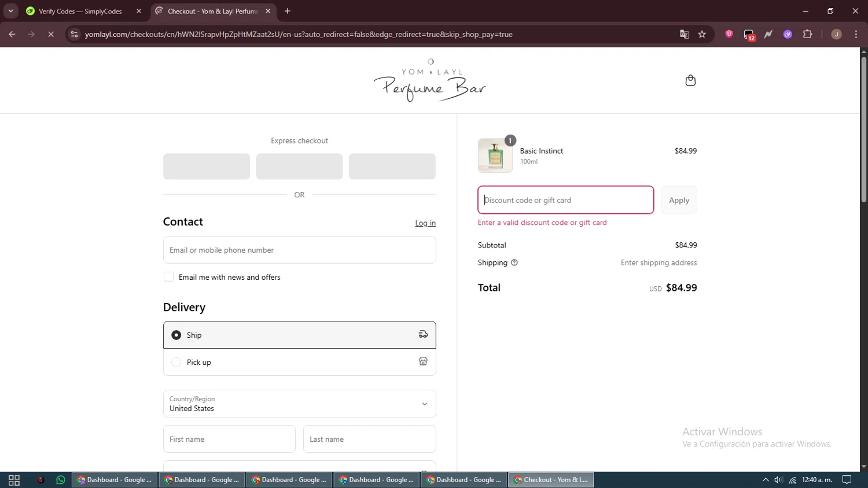Click the first express checkout button
Screen dimensions: 868x488
207,167
